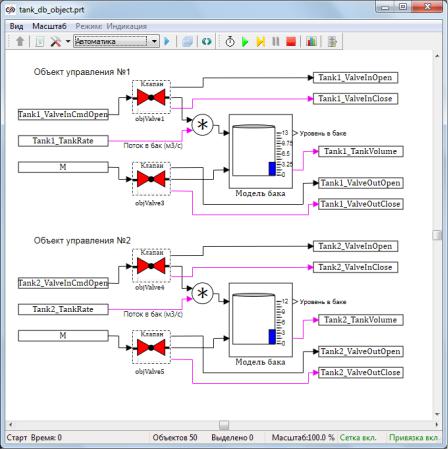Open the Автоматика combo box
The height and width of the screenshot is (449, 448).
coord(116,41)
